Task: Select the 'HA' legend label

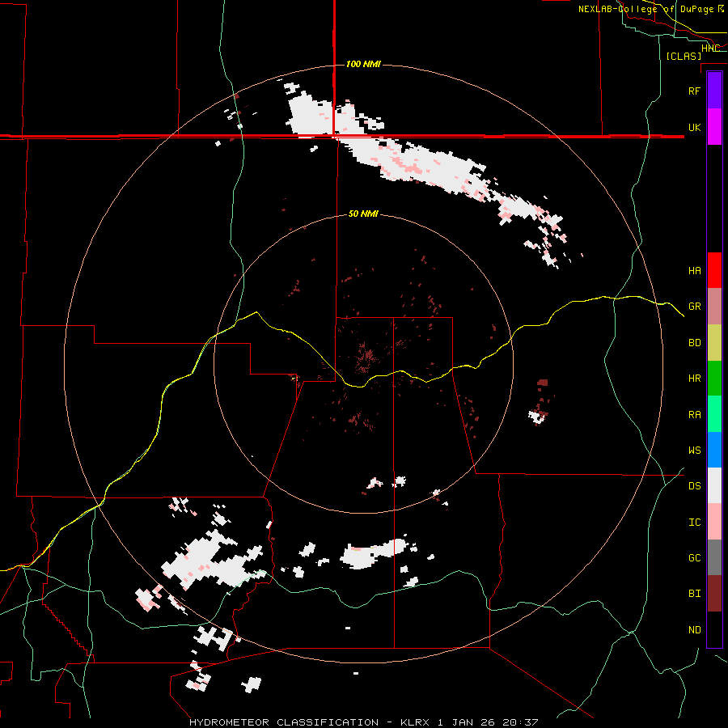Action: pyautogui.click(x=694, y=270)
